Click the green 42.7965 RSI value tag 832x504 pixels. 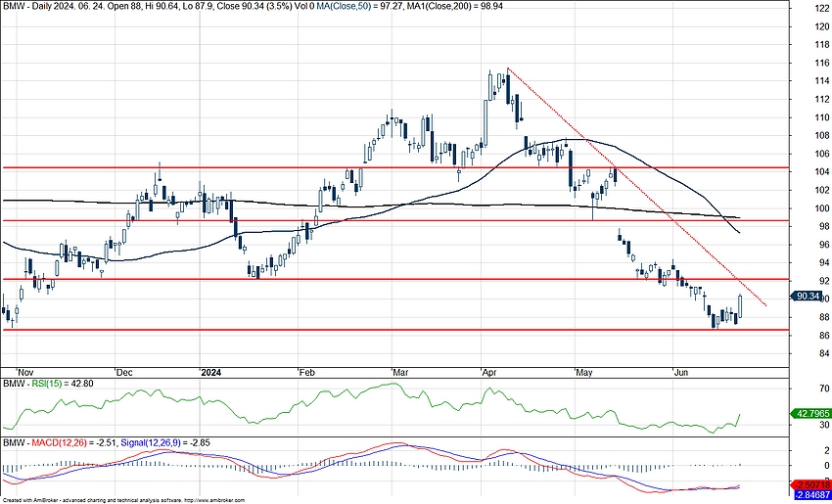[x=809, y=412]
